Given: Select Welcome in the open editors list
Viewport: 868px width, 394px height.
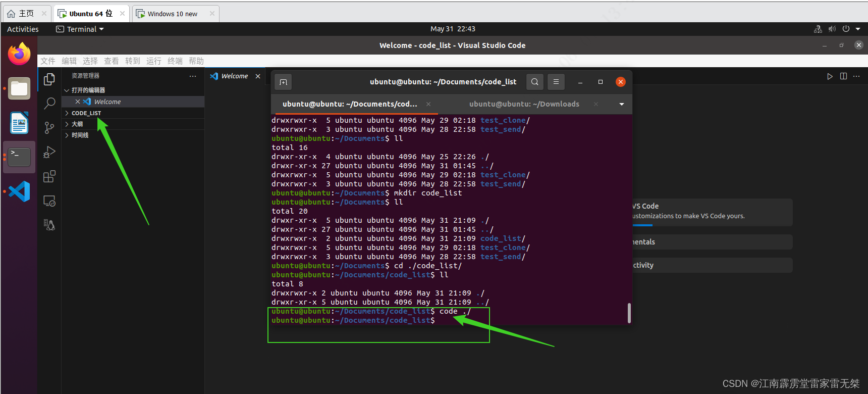Looking at the screenshot, I should 133,102.
